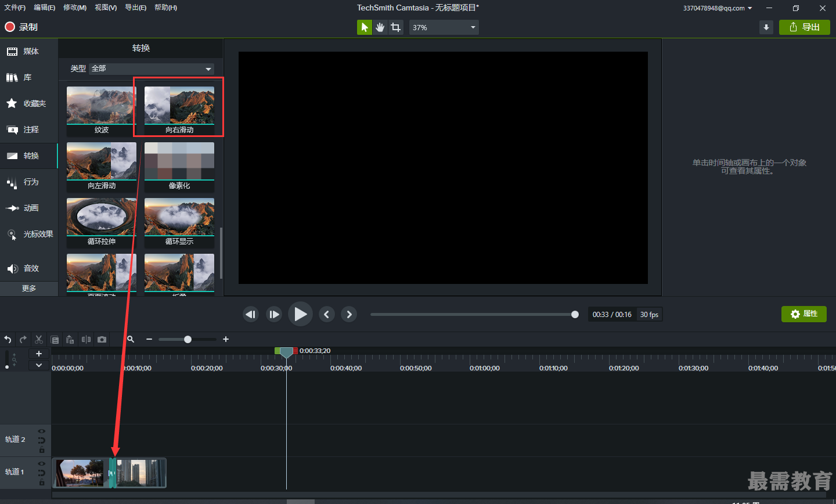Select the 向右滑动 slide right transition

(179, 111)
